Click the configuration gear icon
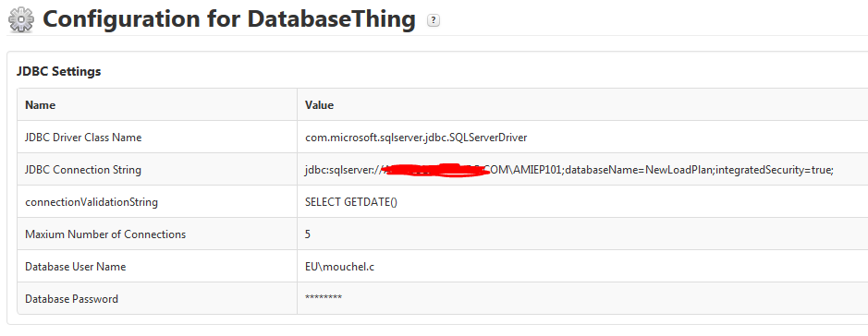868x336 pixels. click(x=21, y=20)
